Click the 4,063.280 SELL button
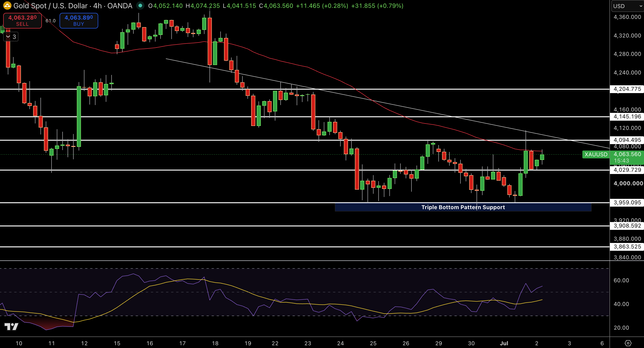Image resolution: width=644 pixels, height=348 pixels. click(23, 21)
